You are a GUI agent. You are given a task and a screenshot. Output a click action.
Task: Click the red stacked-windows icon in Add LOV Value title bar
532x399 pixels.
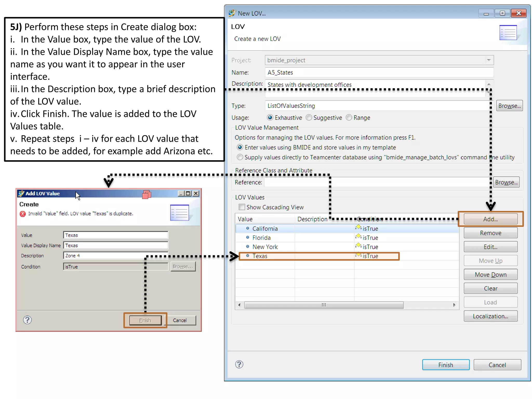click(147, 194)
